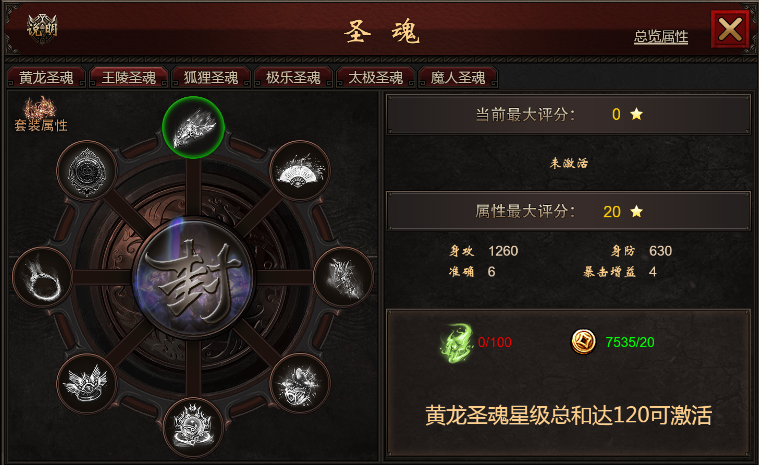Select the glowing ring soul slot
The width and height of the screenshot is (759, 465).
coord(43,277)
